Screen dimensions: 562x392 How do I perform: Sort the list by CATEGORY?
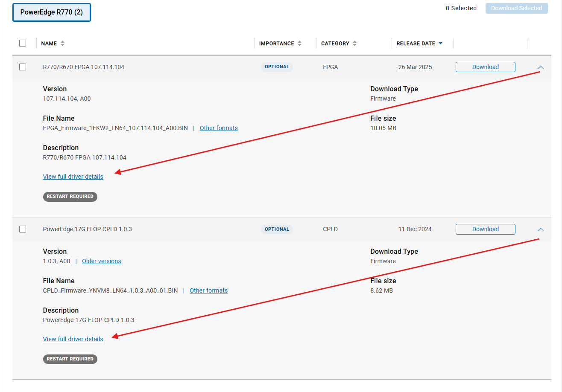(339, 43)
